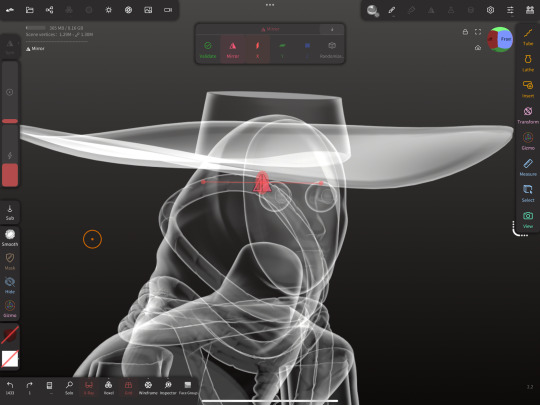Image resolution: width=540 pixels, height=405 pixels.
Task: Toggle the camera lock icon
Action: (465, 32)
